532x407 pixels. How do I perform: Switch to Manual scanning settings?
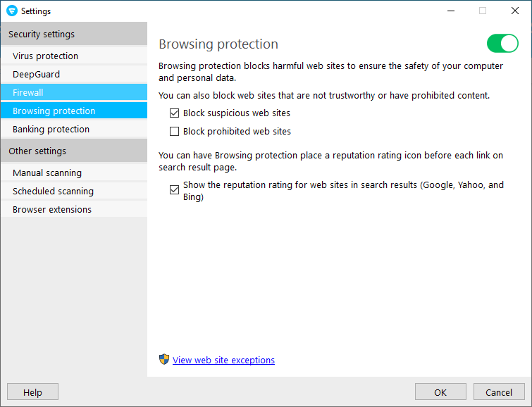click(47, 173)
